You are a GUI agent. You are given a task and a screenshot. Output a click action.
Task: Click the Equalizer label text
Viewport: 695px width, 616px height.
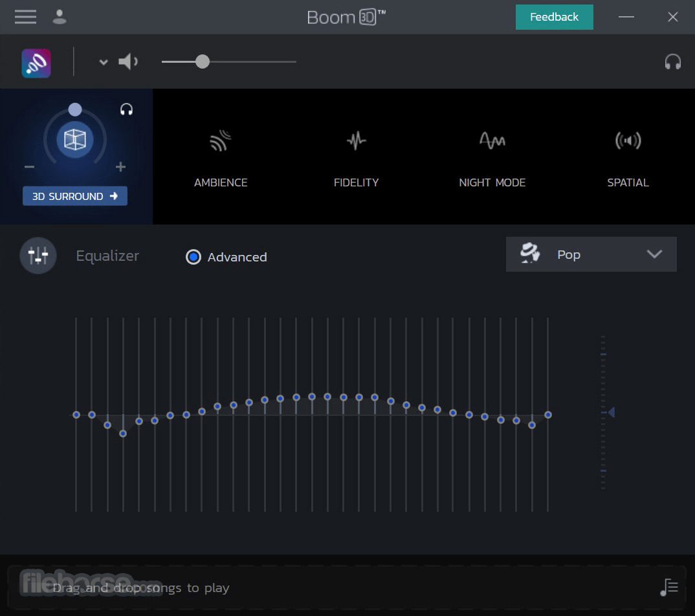107,256
